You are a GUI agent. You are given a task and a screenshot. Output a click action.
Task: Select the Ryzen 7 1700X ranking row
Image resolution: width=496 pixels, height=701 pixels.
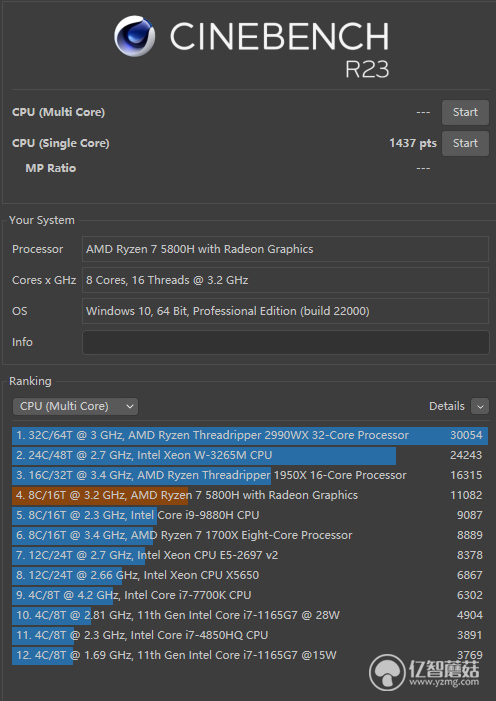coord(250,535)
